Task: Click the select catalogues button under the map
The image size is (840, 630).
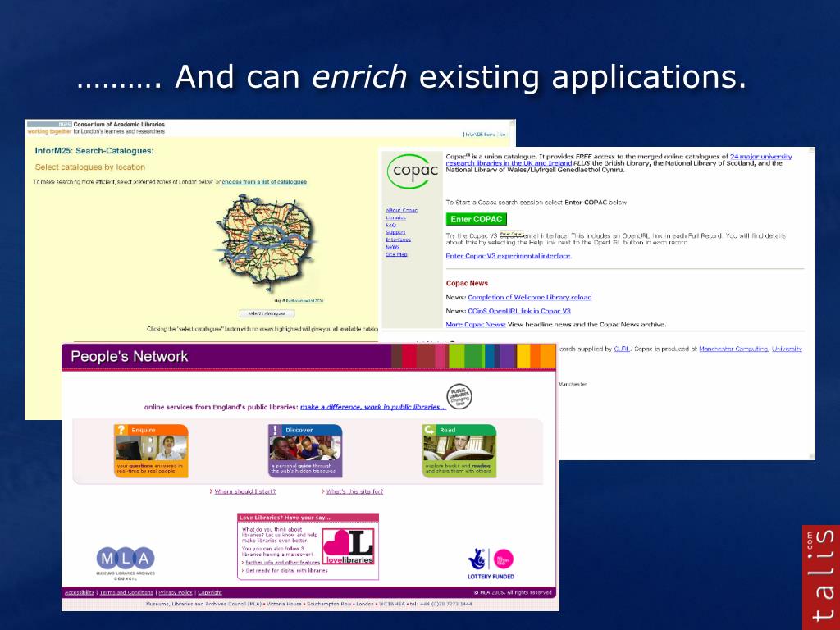Action: click(x=267, y=313)
